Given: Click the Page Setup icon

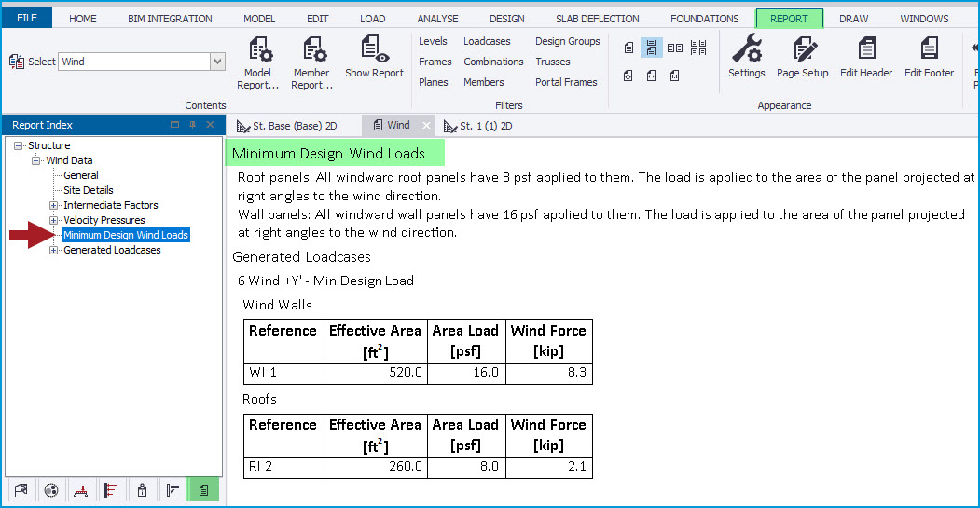Looking at the screenshot, I should tap(802, 56).
